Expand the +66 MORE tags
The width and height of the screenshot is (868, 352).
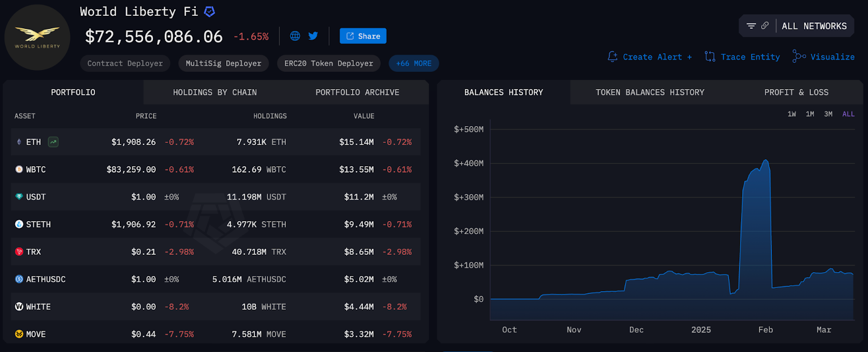click(413, 64)
